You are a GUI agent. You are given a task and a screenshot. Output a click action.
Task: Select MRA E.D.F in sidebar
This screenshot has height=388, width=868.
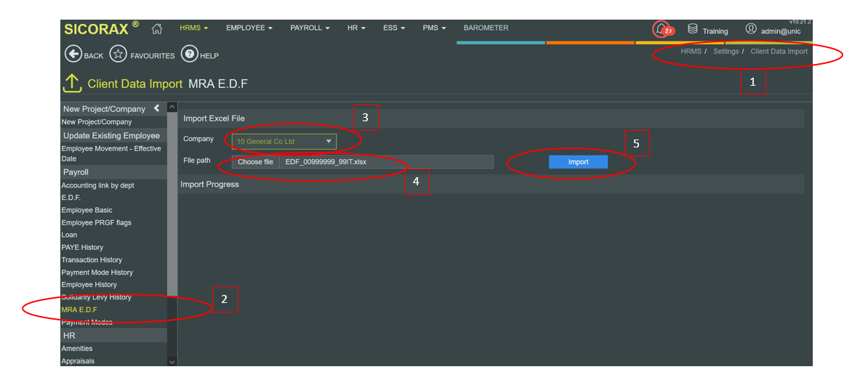(x=79, y=310)
